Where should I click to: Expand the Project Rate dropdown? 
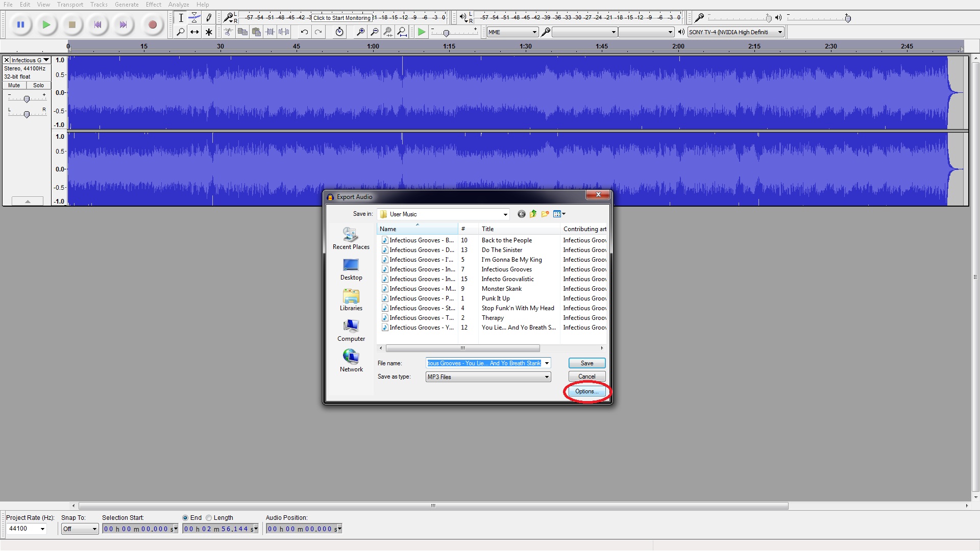42,529
